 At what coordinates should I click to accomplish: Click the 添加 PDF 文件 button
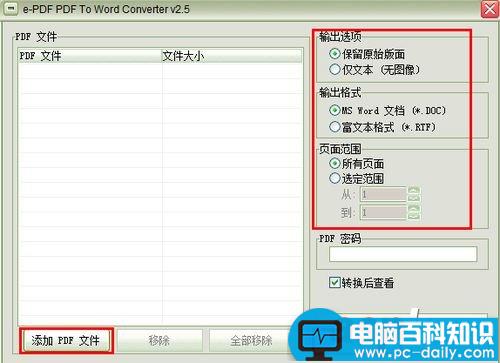67,341
